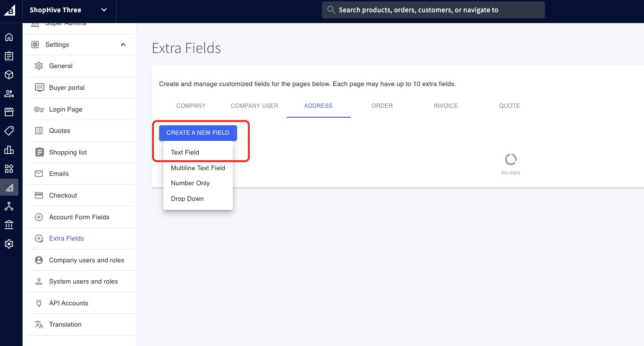
Task: Open Products box icon in sidebar
Action: (9, 75)
